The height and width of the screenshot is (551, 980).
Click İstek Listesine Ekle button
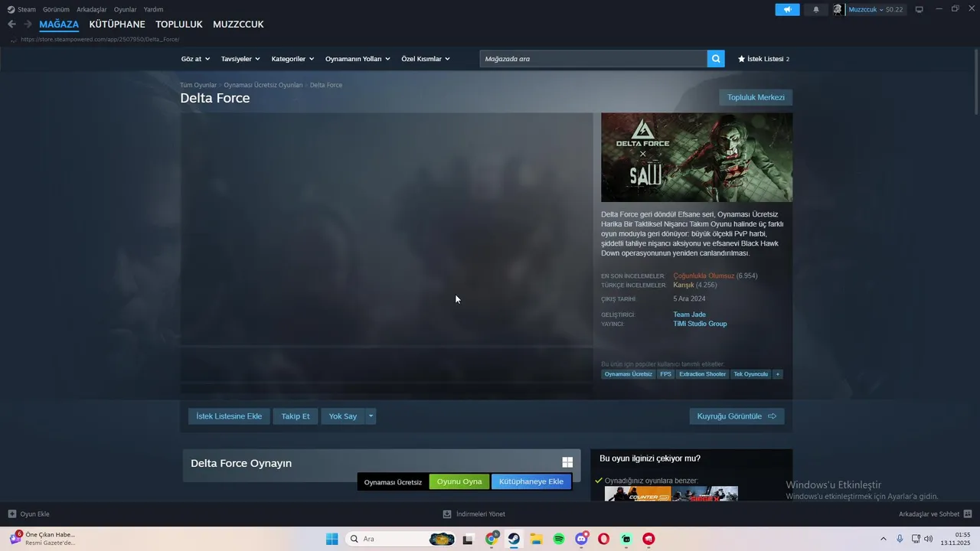[x=229, y=416]
